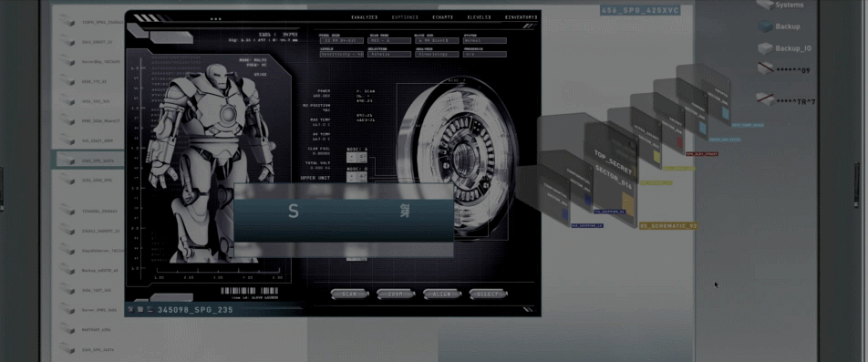This screenshot has height=362, width=868.
Task: Click the 456_SPG_425XVC header label
Action: coord(639,10)
